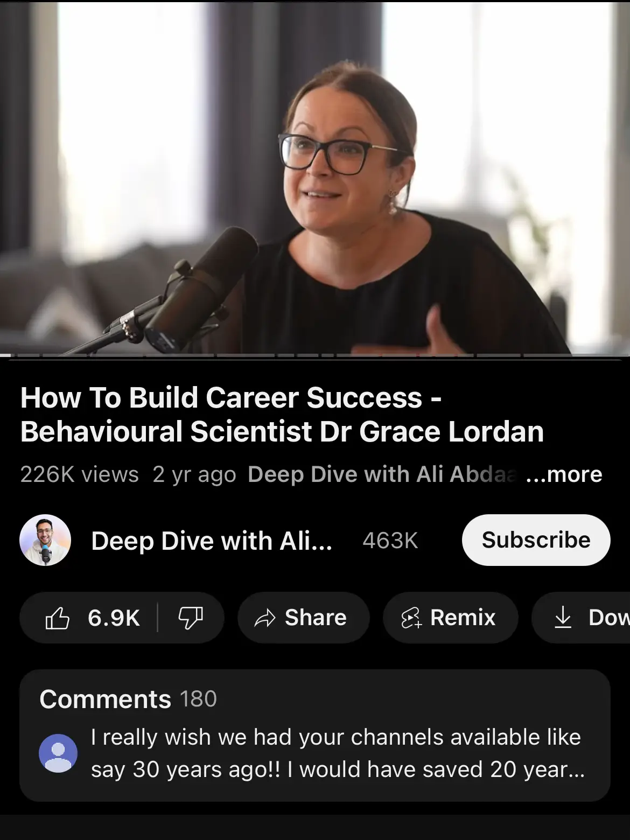Click the Download arrow icon
This screenshot has width=630, height=840.
click(563, 618)
